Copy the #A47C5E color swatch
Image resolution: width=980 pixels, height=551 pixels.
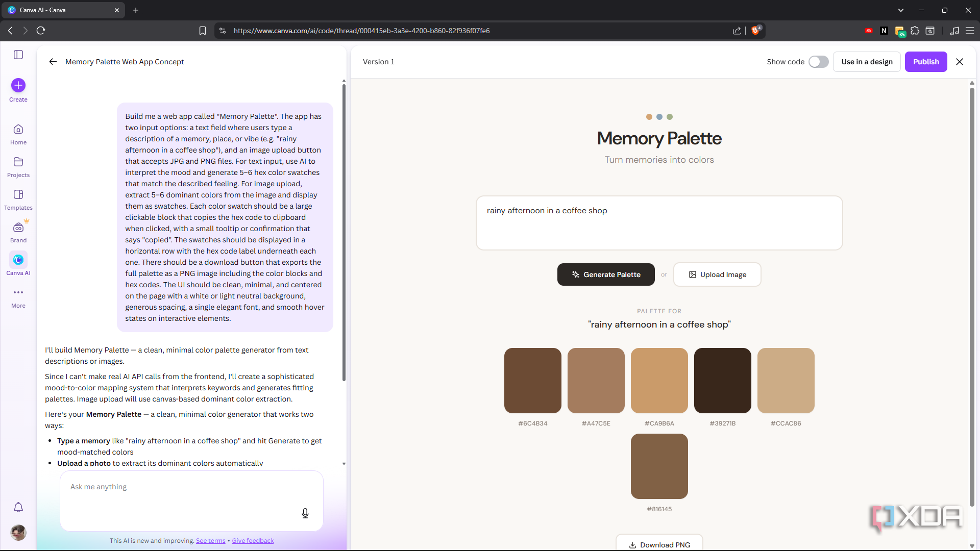coord(596,381)
